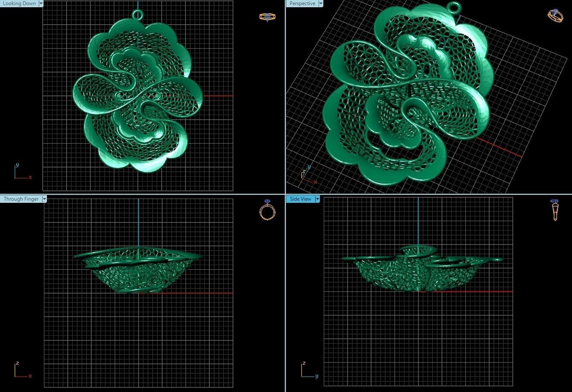The image size is (572, 392).
Task: Open the Through Finger viewport dropdown arrow
Action: click(x=44, y=199)
